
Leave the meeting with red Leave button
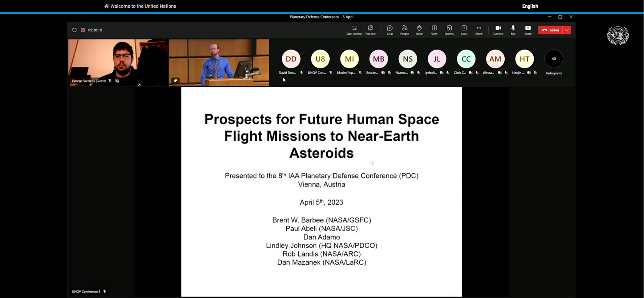[x=550, y=30]
